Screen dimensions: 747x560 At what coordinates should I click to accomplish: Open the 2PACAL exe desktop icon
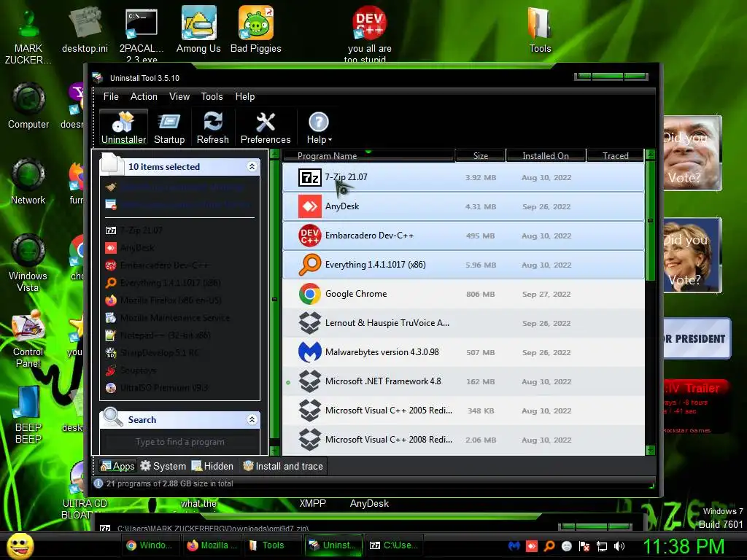point(142,35)
